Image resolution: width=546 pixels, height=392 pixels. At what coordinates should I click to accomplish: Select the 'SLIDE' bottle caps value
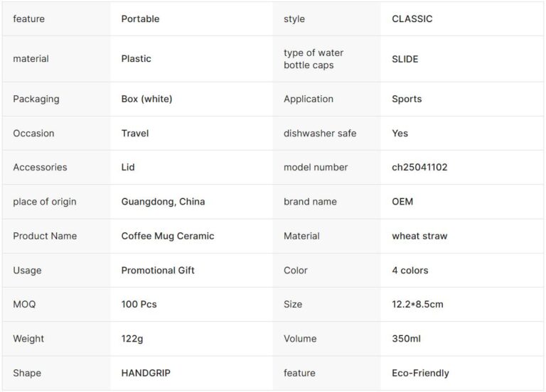coord(405,59)
